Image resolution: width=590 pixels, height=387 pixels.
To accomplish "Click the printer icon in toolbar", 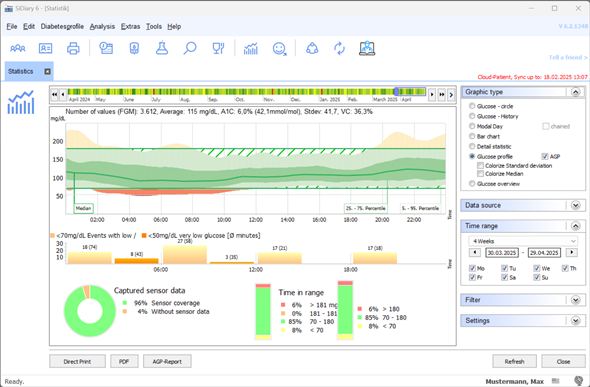I will 73,49.
